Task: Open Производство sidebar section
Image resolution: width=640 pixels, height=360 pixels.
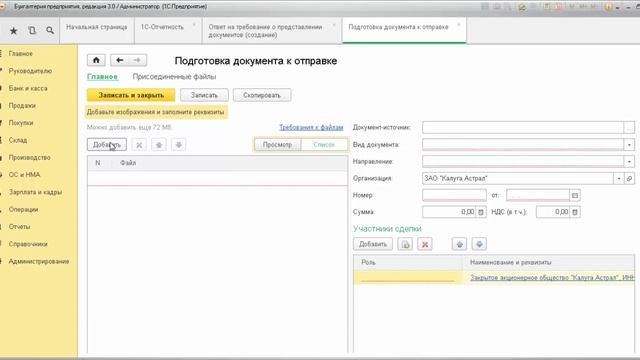Action: tap(29, 158)
